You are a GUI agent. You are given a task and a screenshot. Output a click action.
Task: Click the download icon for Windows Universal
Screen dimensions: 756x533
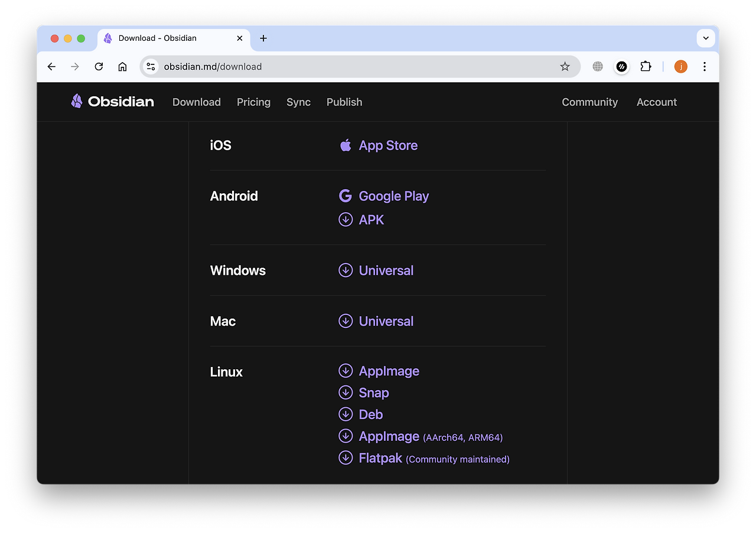[x=346, y=270]
